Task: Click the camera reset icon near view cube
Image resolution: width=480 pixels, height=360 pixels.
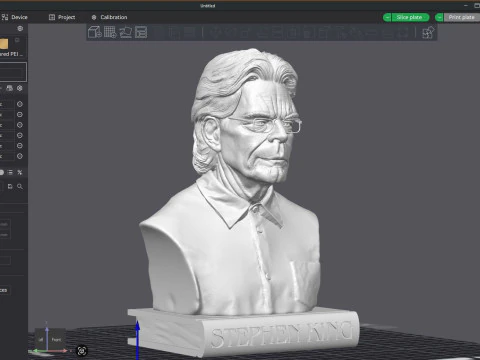Action: click(x=82, y=351)
